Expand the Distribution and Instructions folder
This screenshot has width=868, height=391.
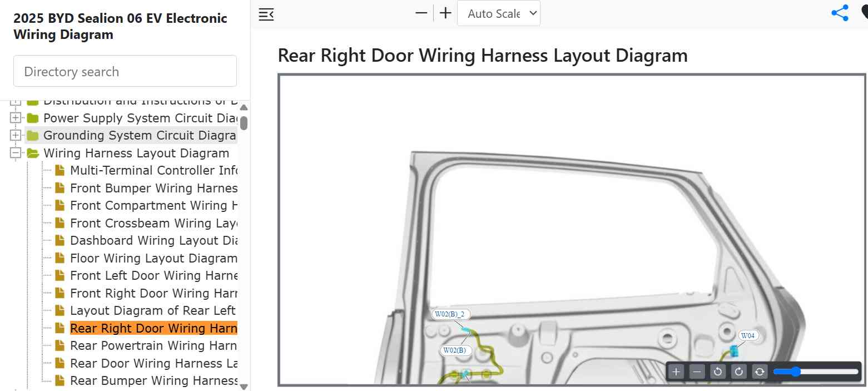click(x=16, y=102)
